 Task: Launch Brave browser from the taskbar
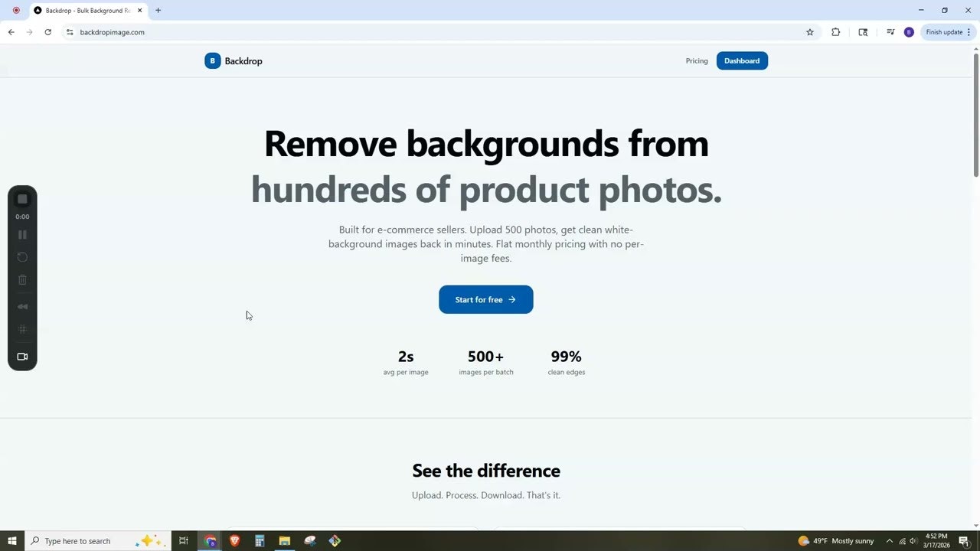[x=234, y=541]
